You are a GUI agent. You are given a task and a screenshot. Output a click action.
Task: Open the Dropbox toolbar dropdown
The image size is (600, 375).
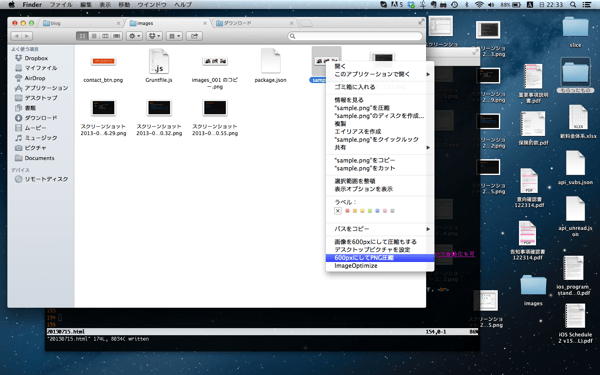(x=154, y=36)
